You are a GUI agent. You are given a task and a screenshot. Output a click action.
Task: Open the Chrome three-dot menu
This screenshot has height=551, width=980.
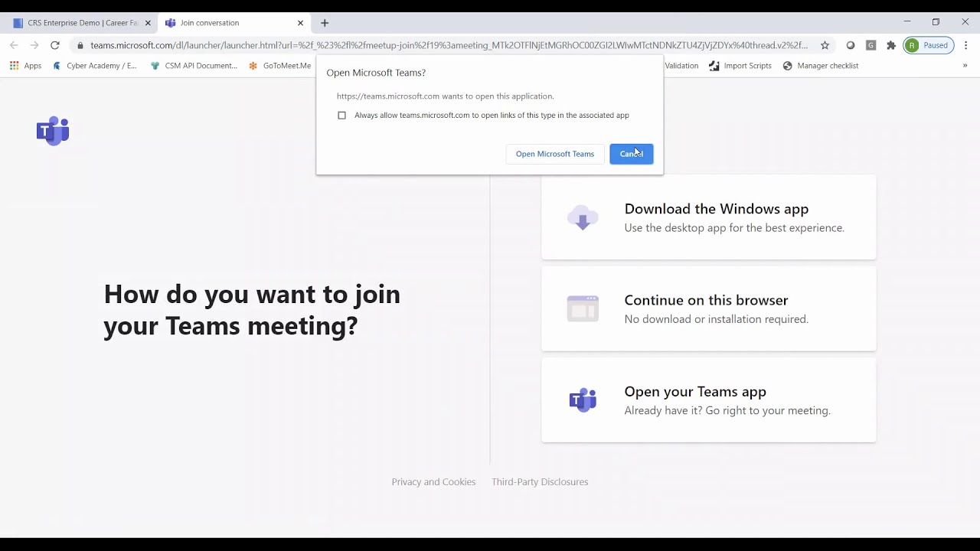[966, 45]
